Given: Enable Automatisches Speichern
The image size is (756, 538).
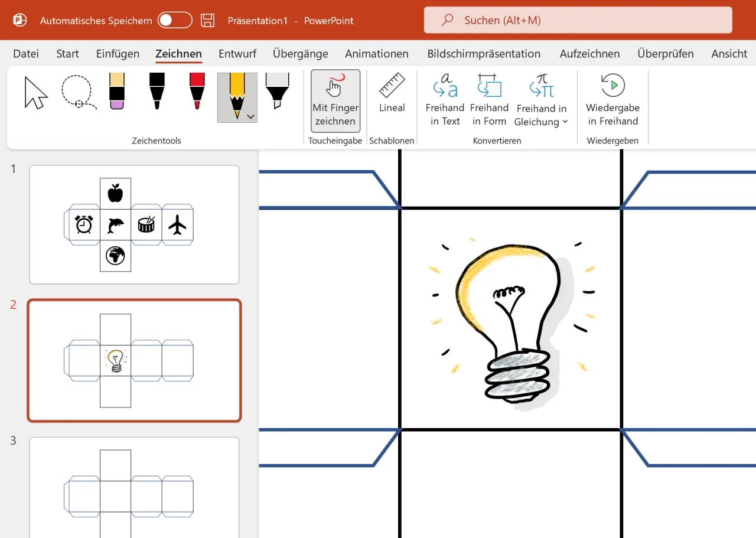Looking at the screenshot, I should coord(174,19).
